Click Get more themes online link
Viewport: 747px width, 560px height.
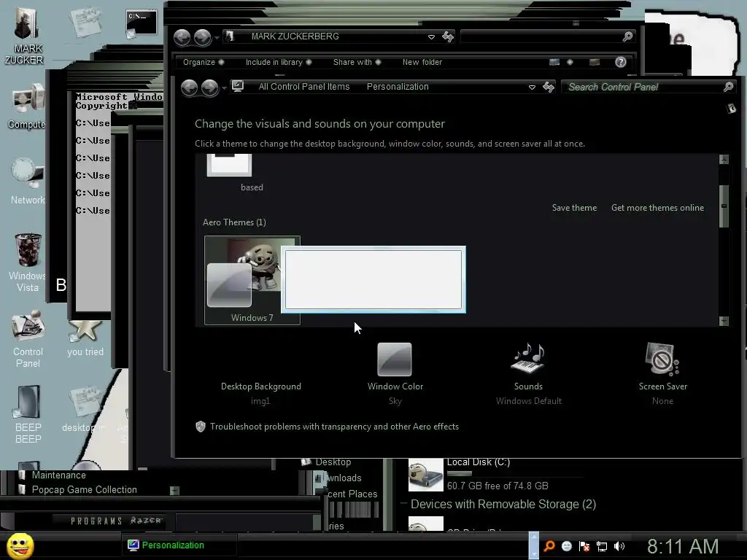[657, 208]
